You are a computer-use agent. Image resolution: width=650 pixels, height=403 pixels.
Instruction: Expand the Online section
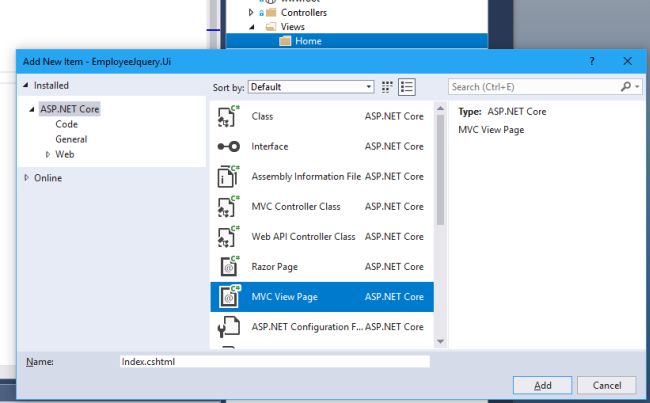click(27, 177)
